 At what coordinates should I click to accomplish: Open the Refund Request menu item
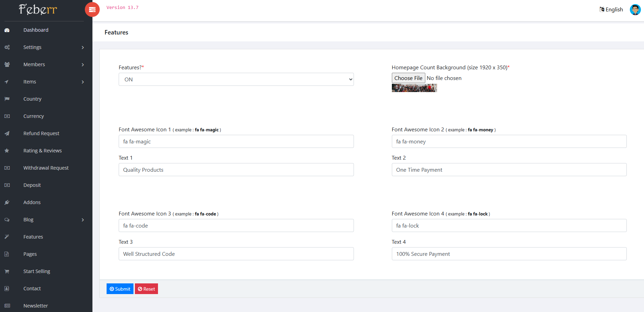[41, 133]
